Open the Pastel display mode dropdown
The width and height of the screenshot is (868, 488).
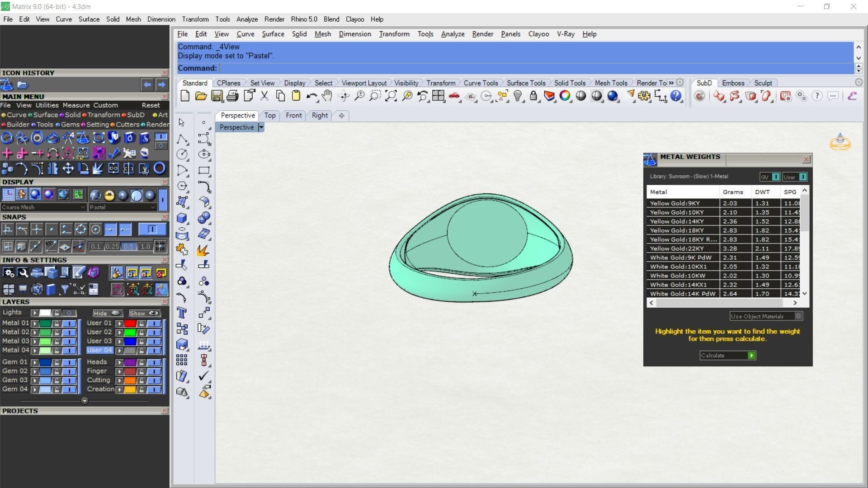(x=152, y=207)
